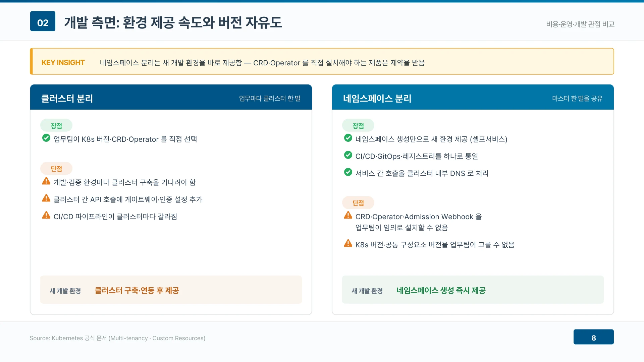Click the text 클러스터 구축·연동 후 제공
The image size is (644, 362).
tap(137, 290)
